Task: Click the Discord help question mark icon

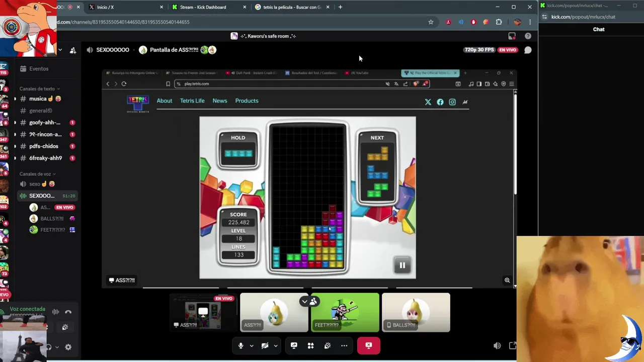Action: 528,36
